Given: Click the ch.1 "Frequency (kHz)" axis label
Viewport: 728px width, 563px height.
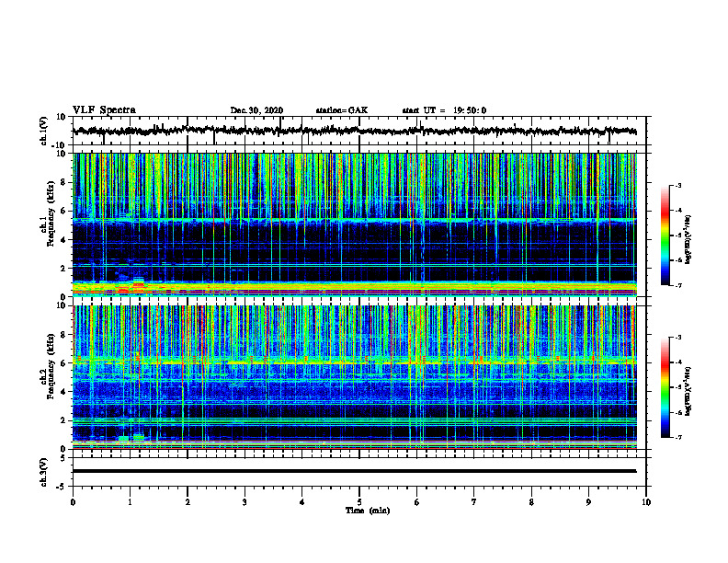Looking at the screenshot, I should point(49,213).
